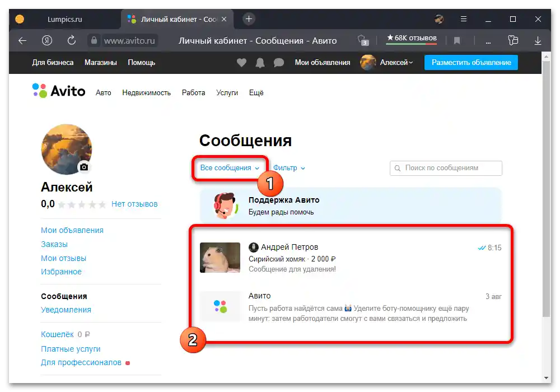Open the Работа category
560x392 pixels.
pyautogui.click(x=193, y=93)
